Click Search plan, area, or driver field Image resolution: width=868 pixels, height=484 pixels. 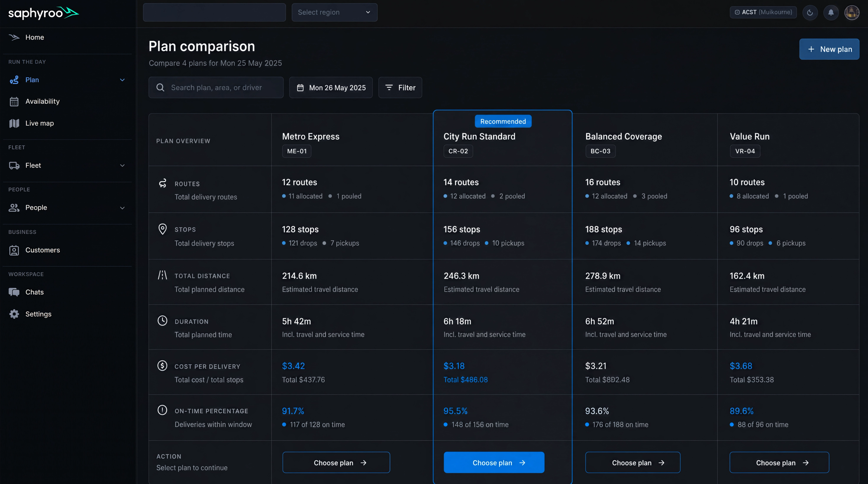pos(216,87)
